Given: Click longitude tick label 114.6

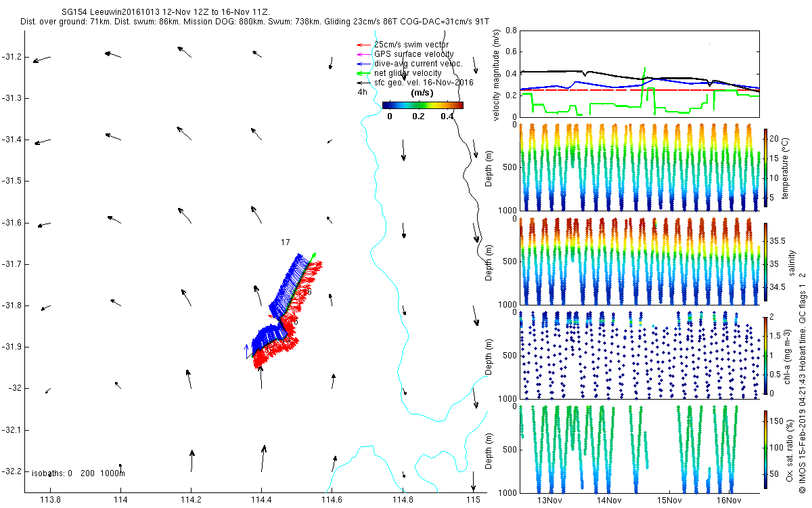Looking at the screenshot, I should 332,501.
